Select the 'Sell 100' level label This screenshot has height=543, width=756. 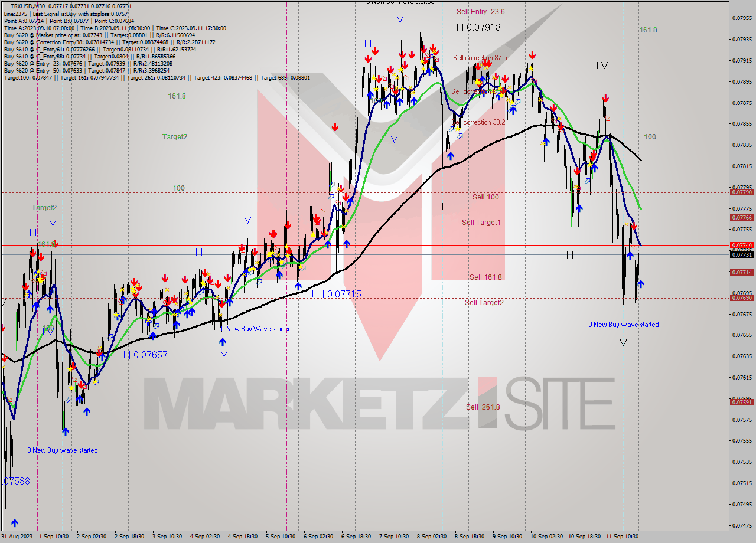pyautogui.click(x=485, y=197)
